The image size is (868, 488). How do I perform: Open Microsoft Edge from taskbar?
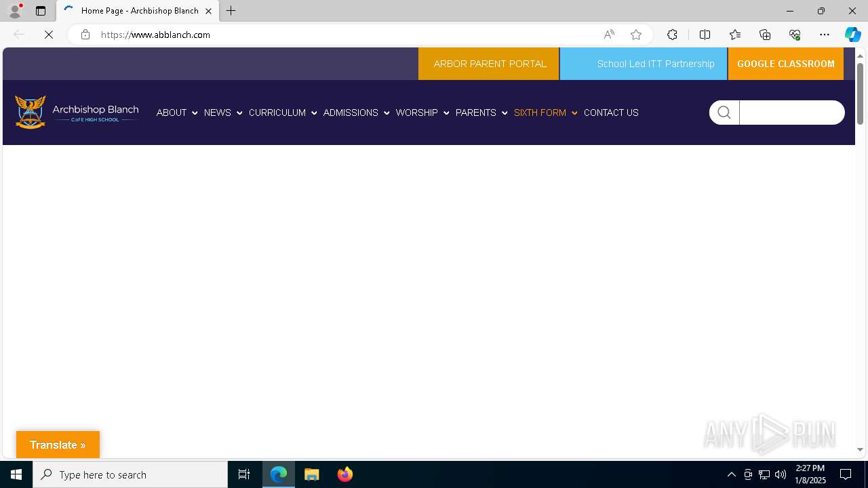[279, 474]
